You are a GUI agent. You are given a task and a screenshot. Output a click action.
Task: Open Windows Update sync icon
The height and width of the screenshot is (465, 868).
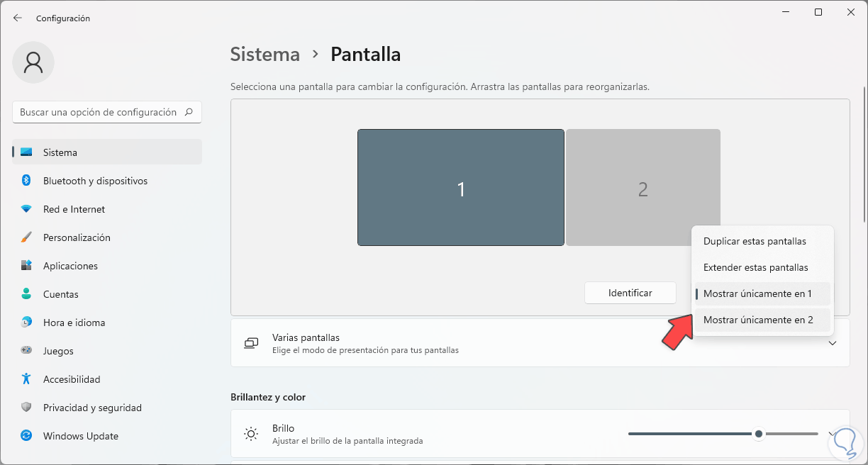pyautogui.click(x=26, y=436)
